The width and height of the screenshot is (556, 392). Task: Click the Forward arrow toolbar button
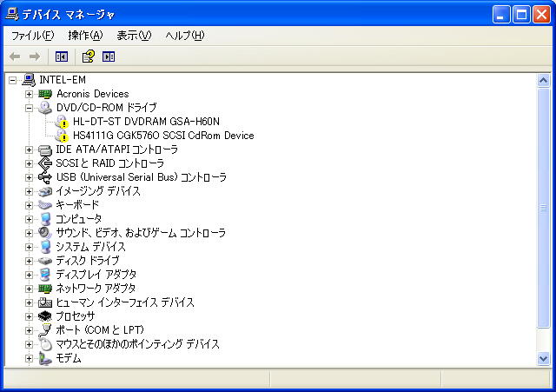[35, 56]
